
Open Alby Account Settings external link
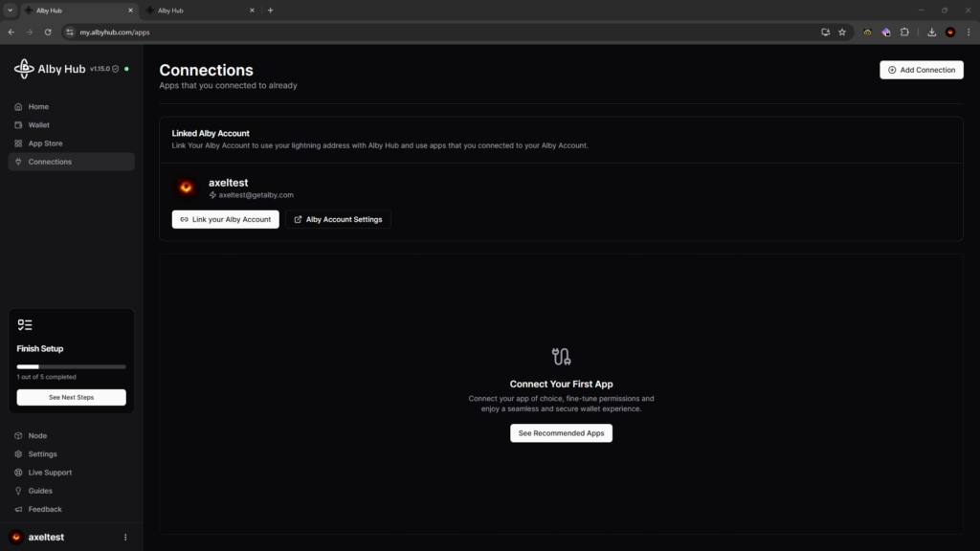(338, 219)
